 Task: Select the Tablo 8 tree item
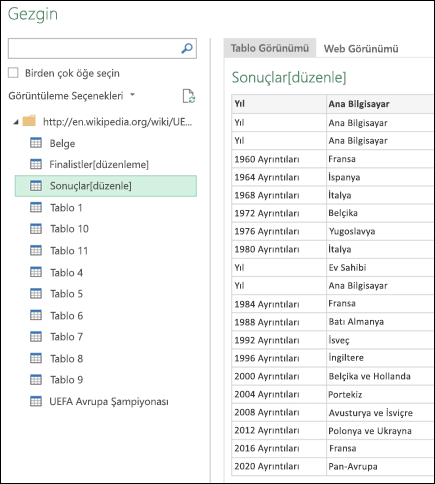pos(66,358)
